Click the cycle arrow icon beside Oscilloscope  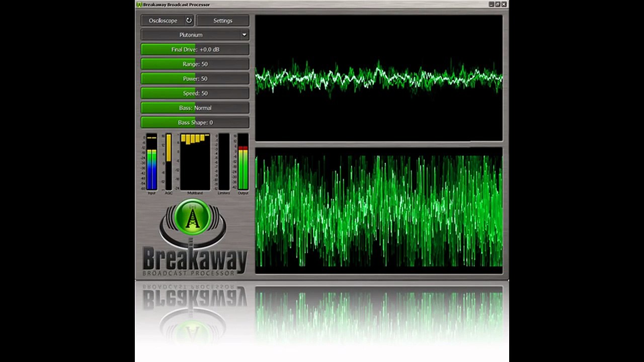coord(189,21)
